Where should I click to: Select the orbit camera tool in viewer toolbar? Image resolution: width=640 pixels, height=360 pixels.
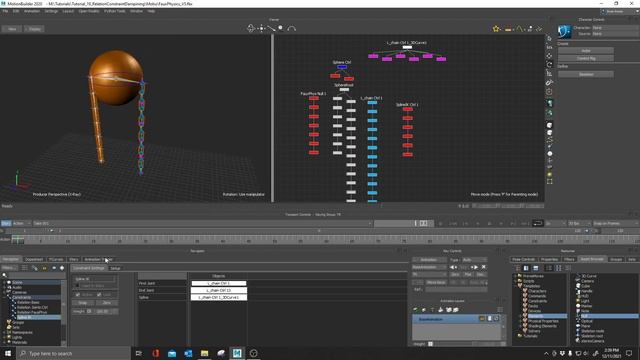[x=251, y=28]
